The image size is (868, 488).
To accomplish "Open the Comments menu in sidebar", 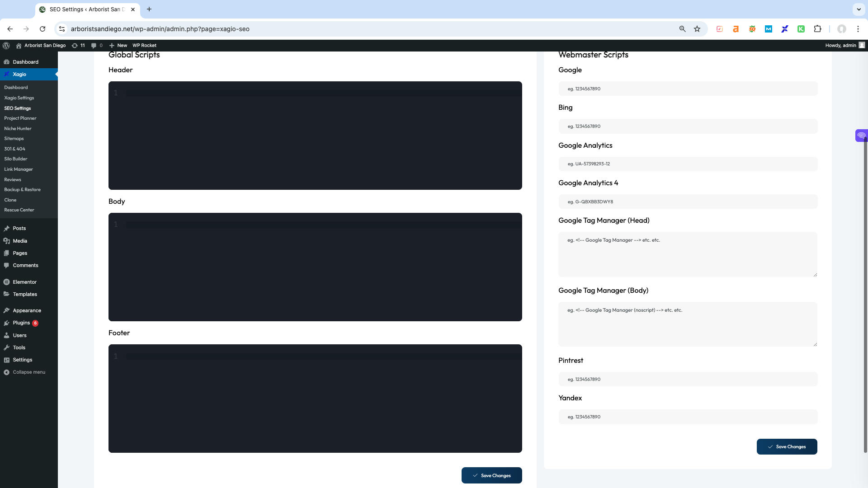I will pyautogui.click(x=25, y=265).
